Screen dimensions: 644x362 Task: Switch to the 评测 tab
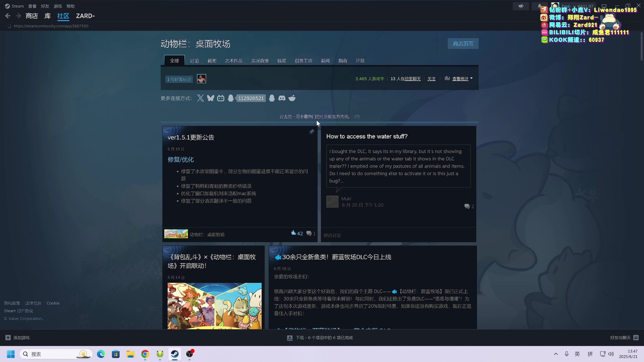pos(360,61)
